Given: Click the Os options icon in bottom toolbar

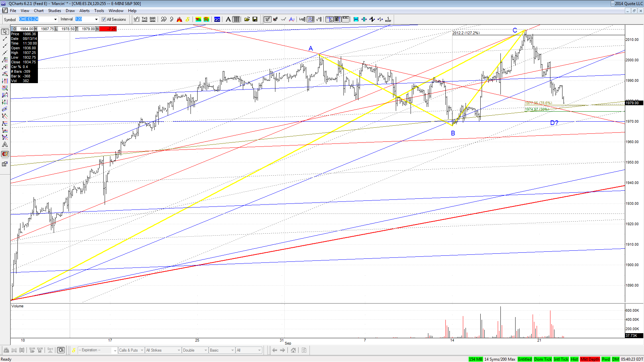Looking at the screenshot, I should coord(61,350).
